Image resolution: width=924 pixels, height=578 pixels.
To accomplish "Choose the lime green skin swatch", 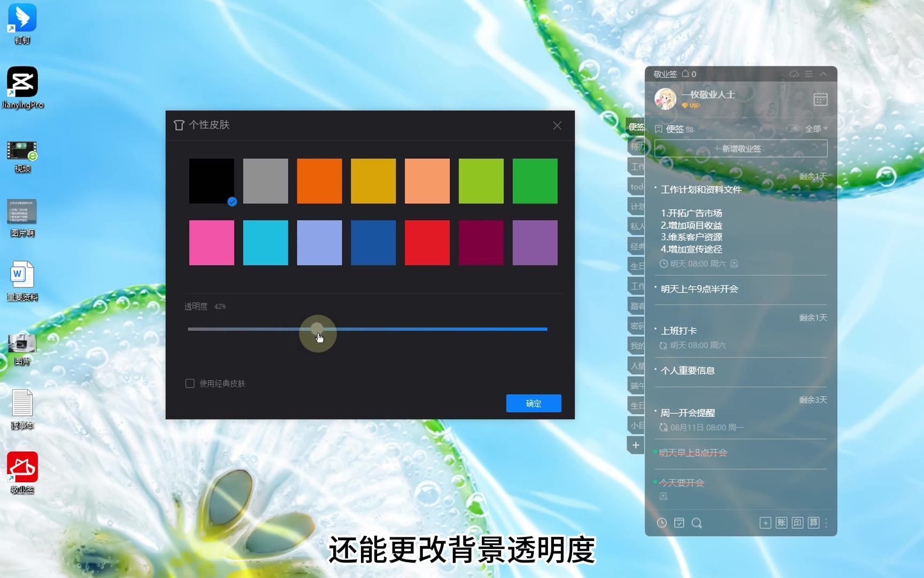I will click(481, 181).
